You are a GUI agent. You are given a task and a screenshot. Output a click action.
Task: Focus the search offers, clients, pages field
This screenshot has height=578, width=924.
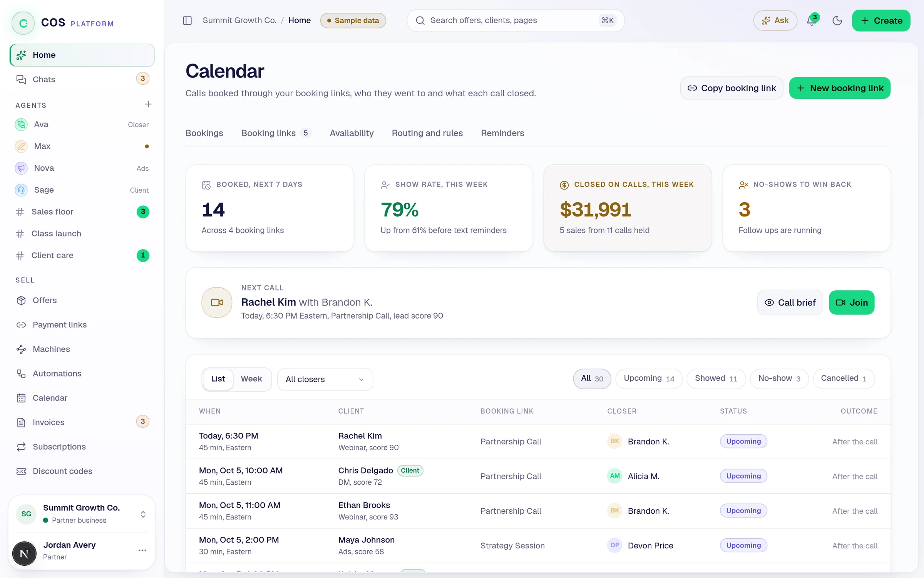click(516, 20)
